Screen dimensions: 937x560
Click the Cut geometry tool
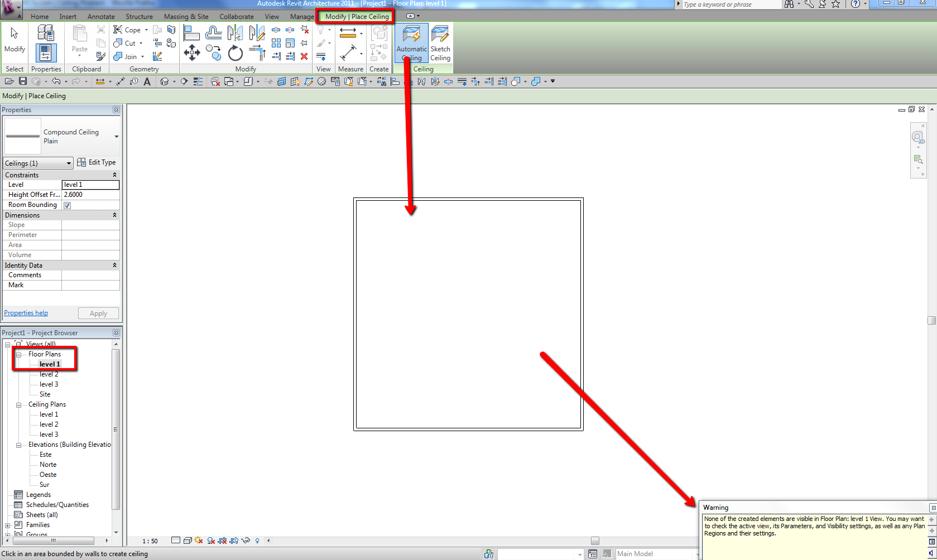click(125, 43)
